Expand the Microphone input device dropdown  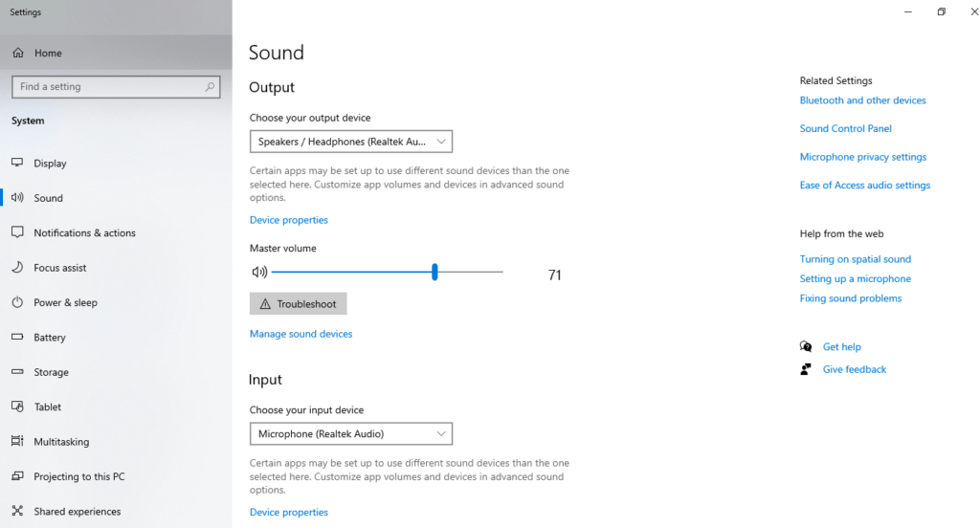(351, 433)
